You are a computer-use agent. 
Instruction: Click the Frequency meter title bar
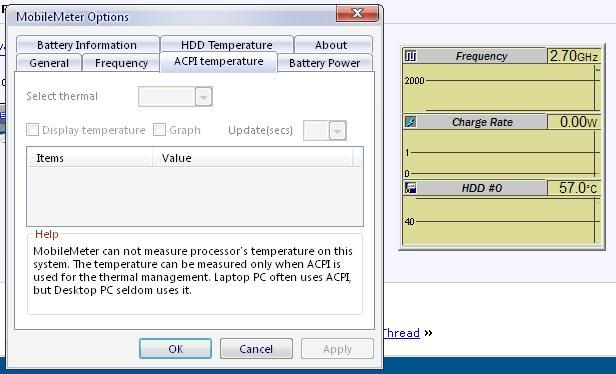481,56
